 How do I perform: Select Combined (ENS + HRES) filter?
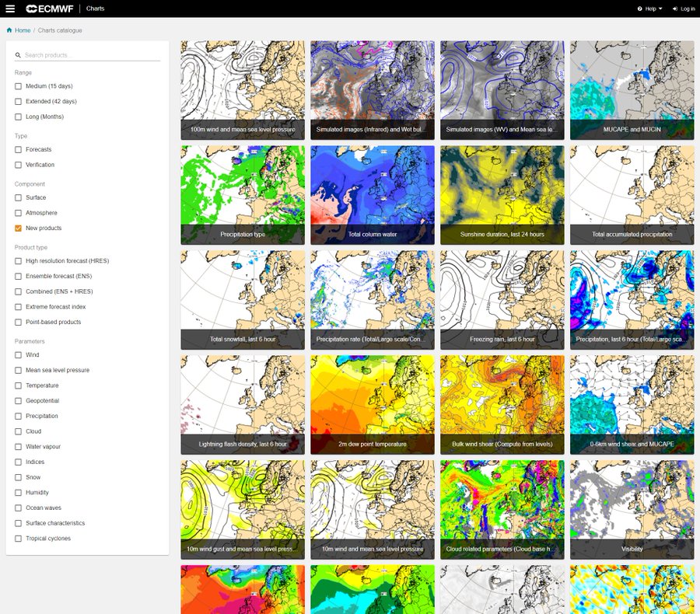tap(19, 291)
